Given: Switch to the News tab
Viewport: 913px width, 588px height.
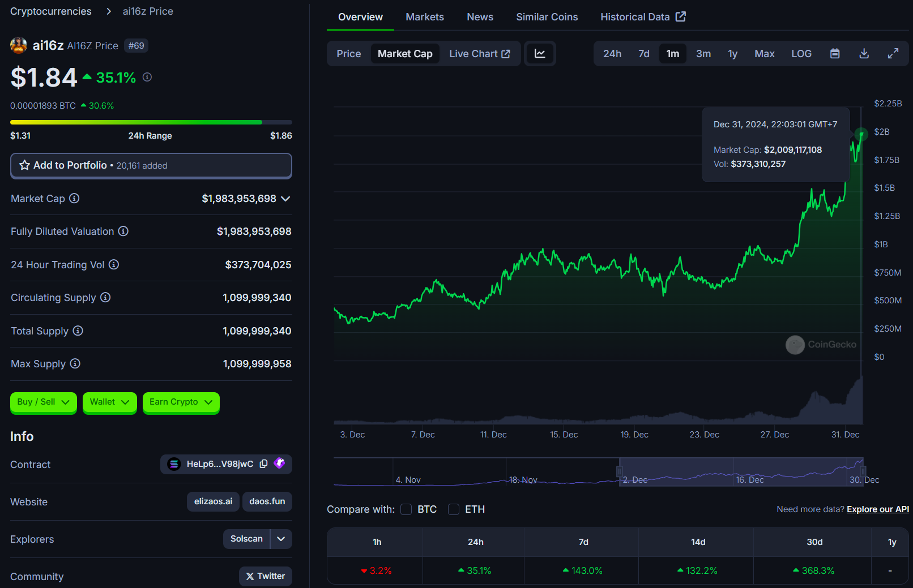Looking at the screenshot, I should pos(480,17).
